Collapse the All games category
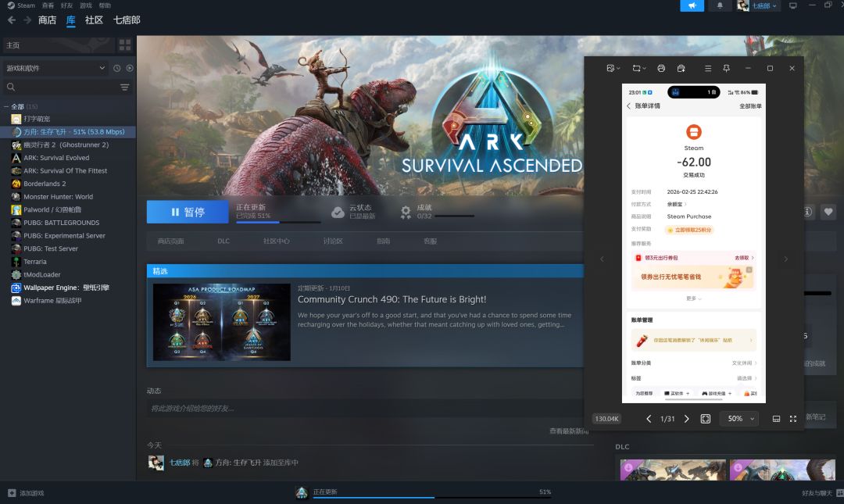Image resolution: width=844 pixels, height=504 pixels. 6,106
